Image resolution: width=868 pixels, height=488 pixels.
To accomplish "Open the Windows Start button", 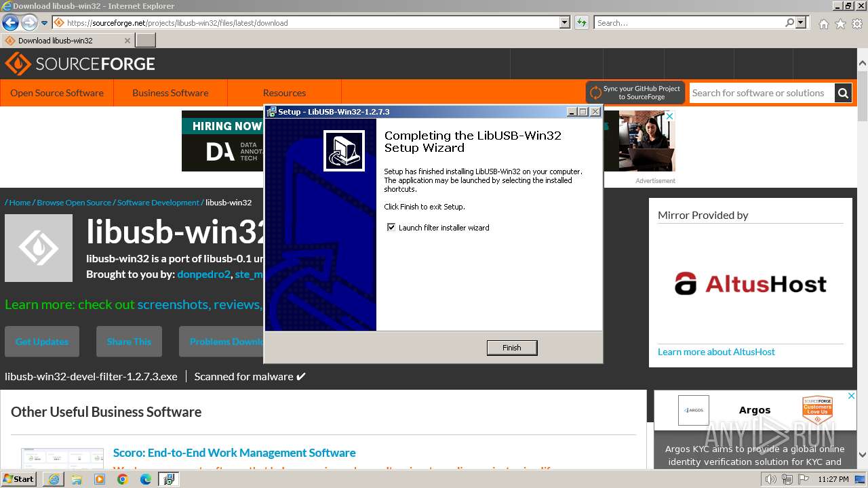I will click(19, 479).
